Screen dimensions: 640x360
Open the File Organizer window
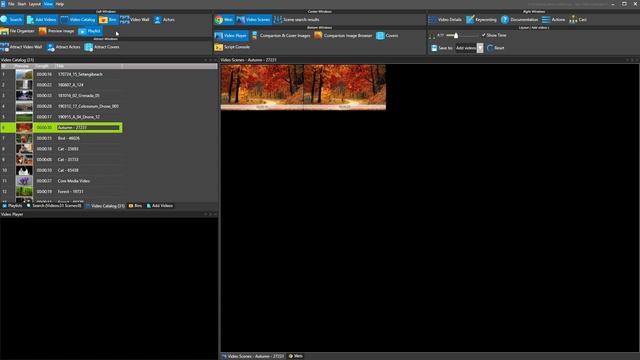(x=18, y=31)
